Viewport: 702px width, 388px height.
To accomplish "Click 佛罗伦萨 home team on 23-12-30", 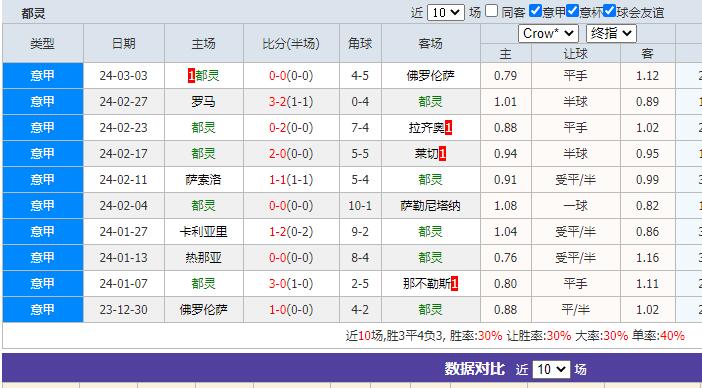I will coord(203,309).
